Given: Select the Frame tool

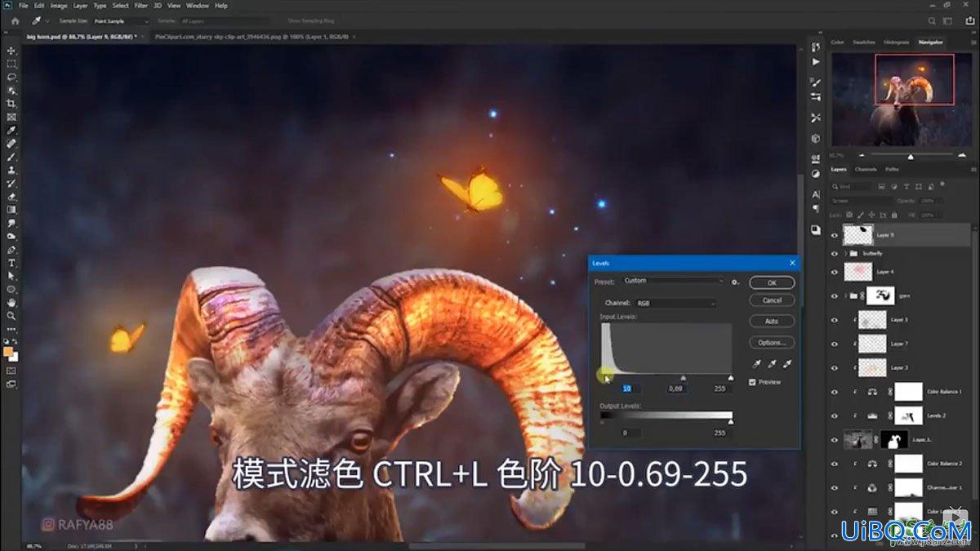Looking at the screenshot, I should [x=11, y=117].
